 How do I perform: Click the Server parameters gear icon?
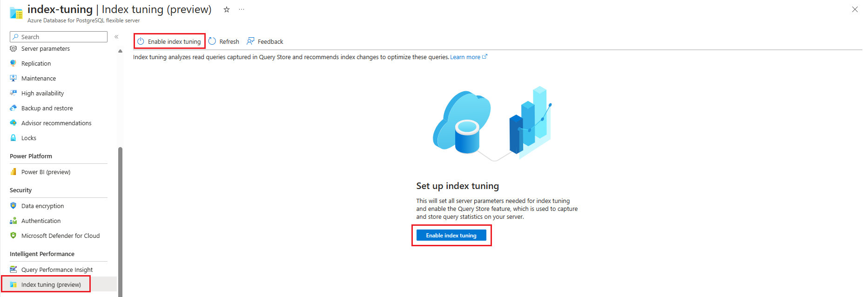tap(13, 48)
